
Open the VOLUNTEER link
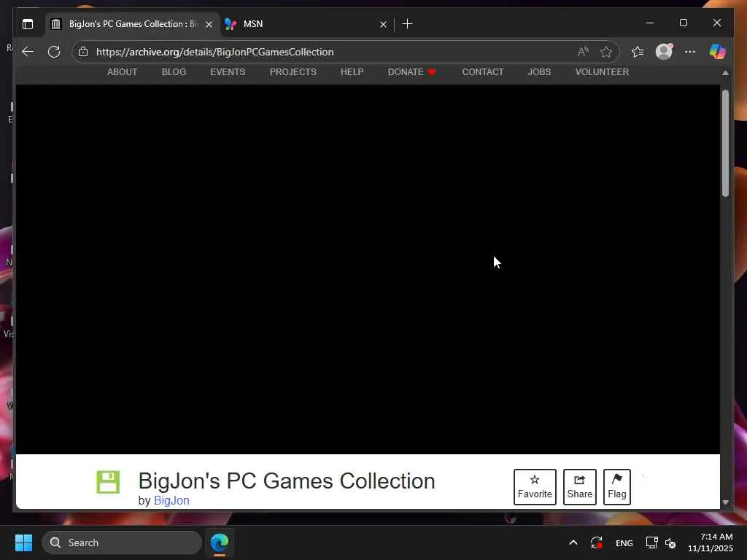pyautogui.click(x=602, y=72)
